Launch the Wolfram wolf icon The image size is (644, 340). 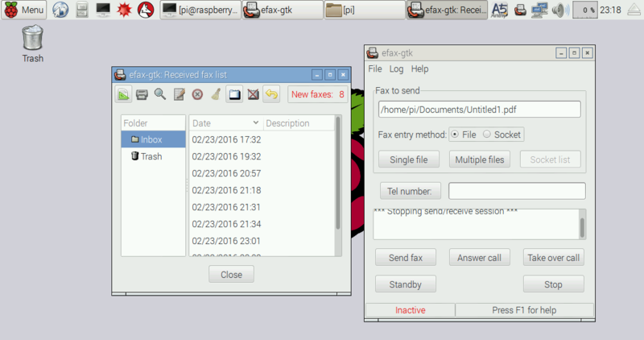[x=146, y=10]
